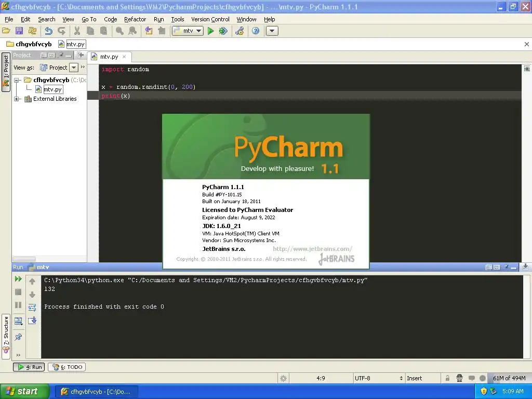The image size is (532, 399).
Task: Click the Open folder toolbar icon
Action: pos(6,31)
